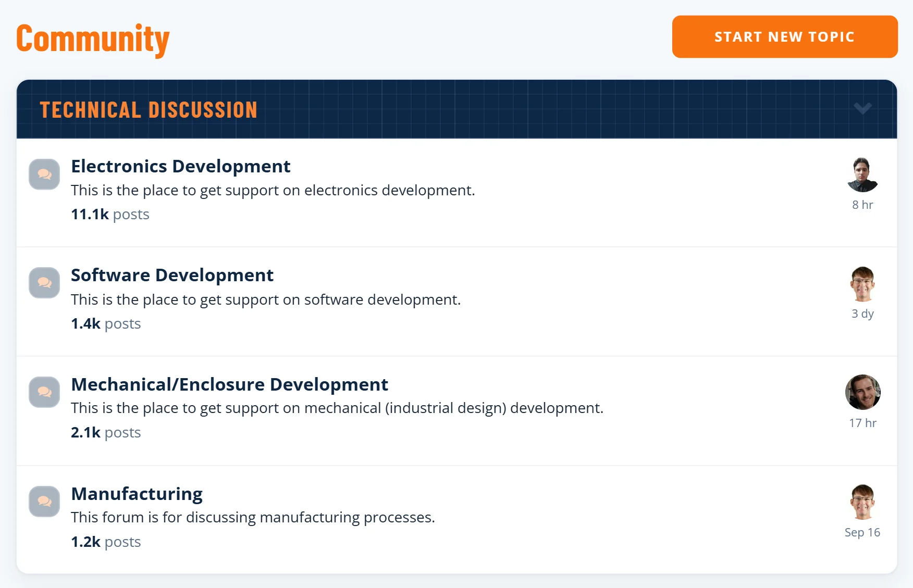The image size is (913, 588).
Task: Click the avatar in the Manufacturing row
Action: tap(862, 502)
